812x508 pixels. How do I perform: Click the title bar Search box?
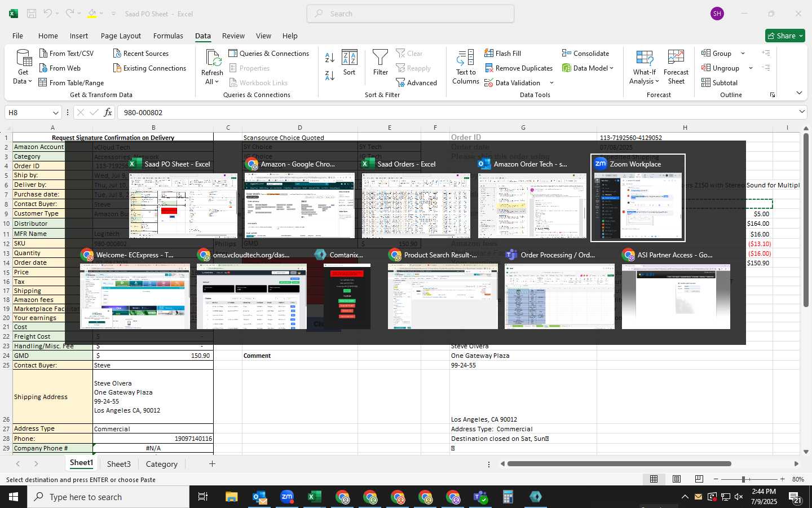pyautogui.click(x=411, y=14)
